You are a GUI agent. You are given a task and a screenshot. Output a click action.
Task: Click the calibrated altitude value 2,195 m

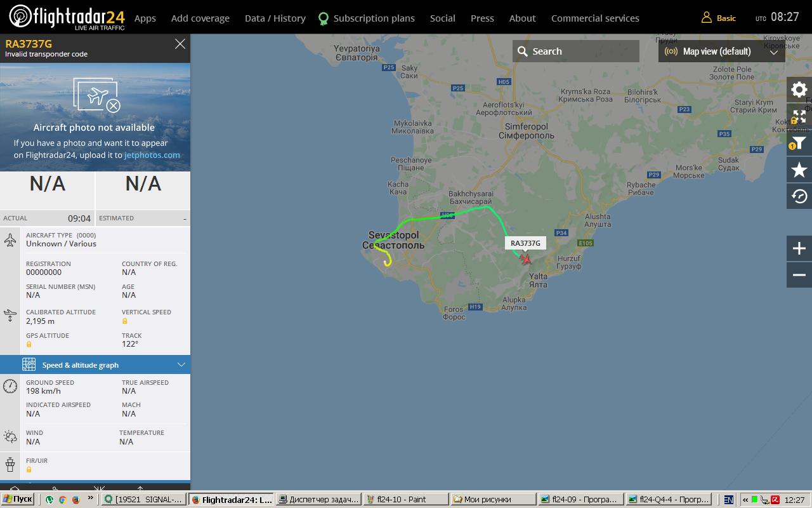point(40,321)
